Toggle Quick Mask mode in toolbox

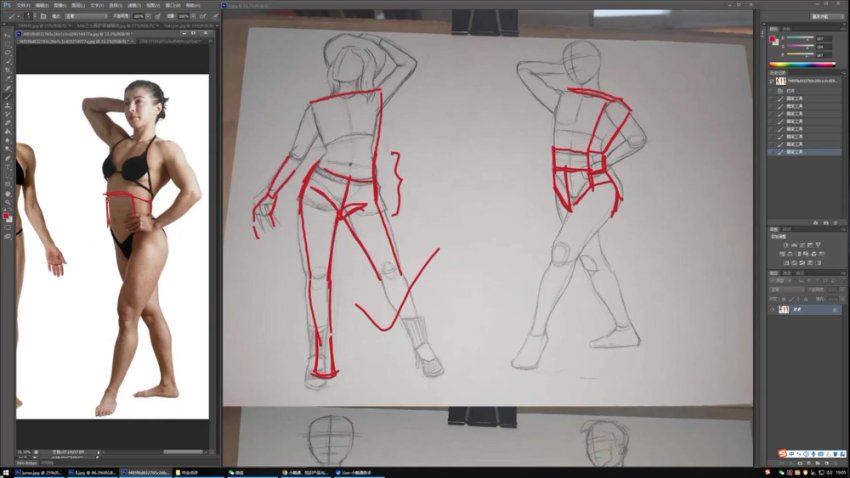pos(8,228)
